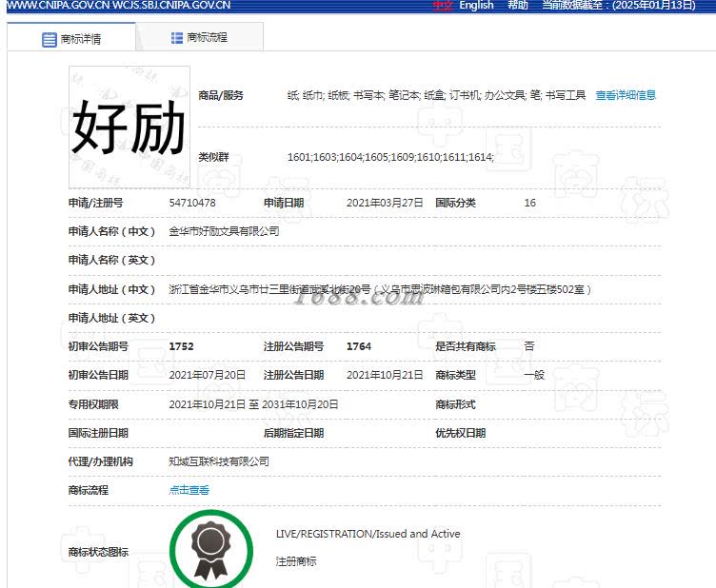This screenshot has width=716, height=588.
Task: Select registration announcement date 2021年10月21日
Action: click(x=385, y=375)
